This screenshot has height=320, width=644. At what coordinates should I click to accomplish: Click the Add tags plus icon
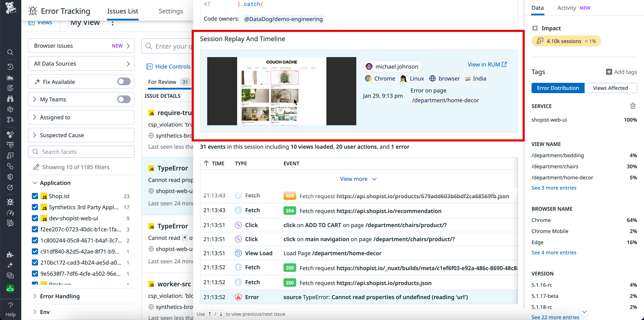[609, 72]
